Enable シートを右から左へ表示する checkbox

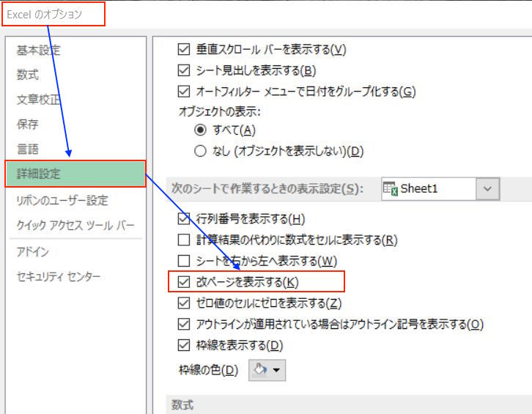[183, 261]
